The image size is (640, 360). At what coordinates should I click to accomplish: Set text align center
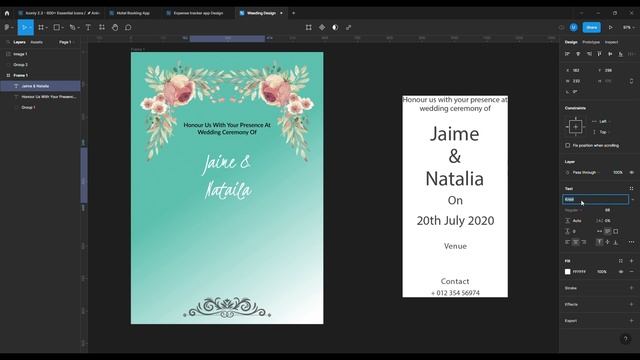pyautogui.click(x=576, y=242)
